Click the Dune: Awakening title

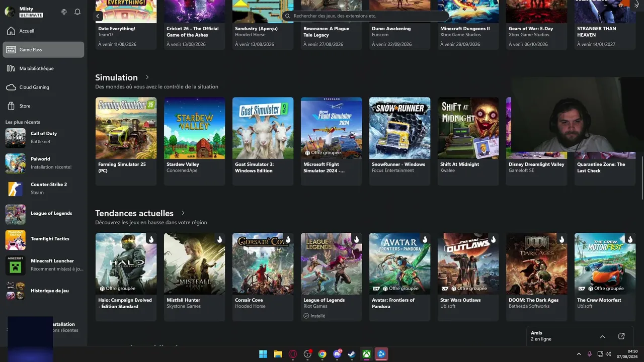(391, 29)
